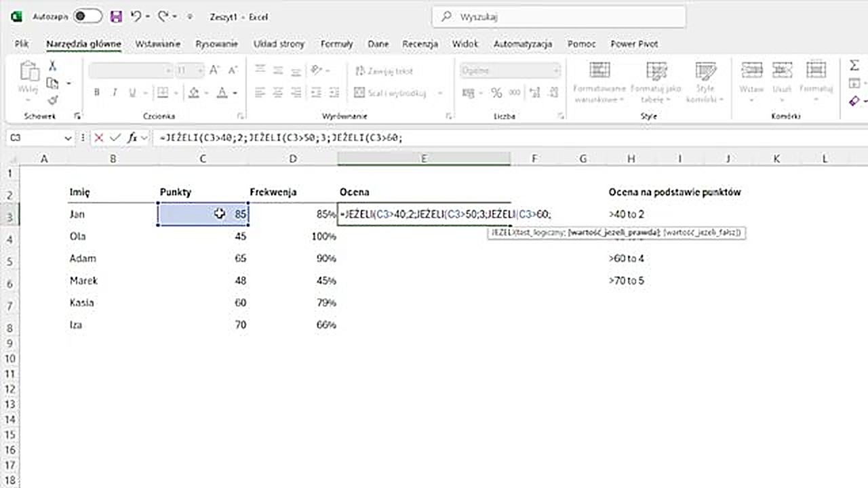Click the Save floppy disk icon
Image resolution: width=868 pixels, height=488 pixels.
click(116, 16)
